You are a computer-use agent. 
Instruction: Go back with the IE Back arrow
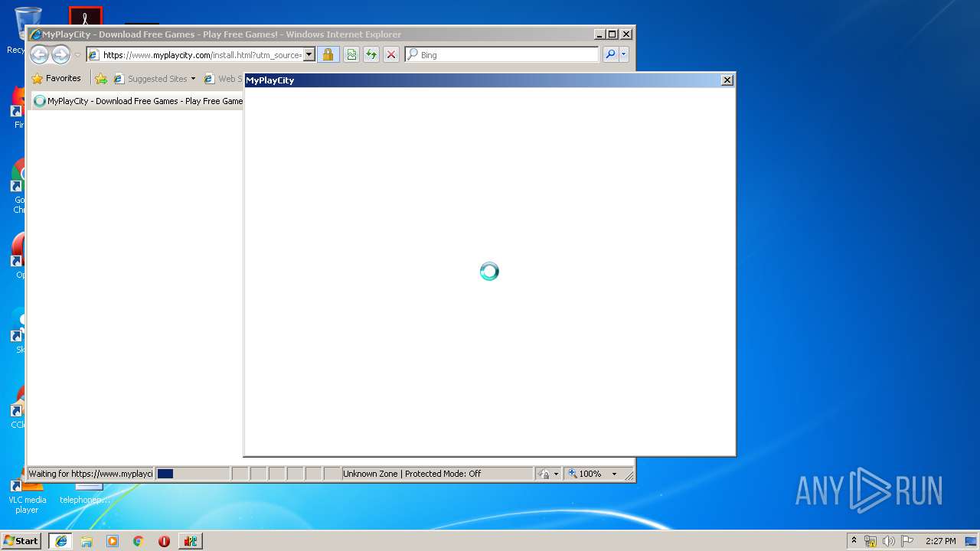(x=39, y=54)
